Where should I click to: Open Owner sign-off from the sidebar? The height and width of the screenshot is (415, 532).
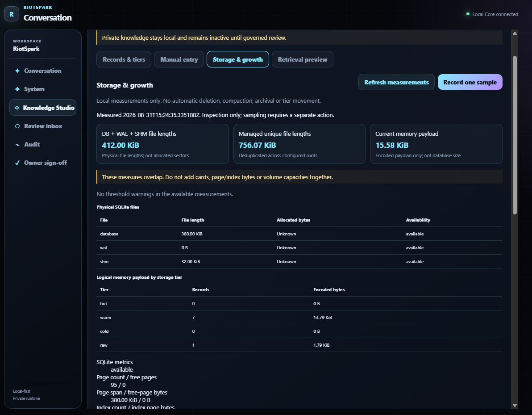coord(43,163)
